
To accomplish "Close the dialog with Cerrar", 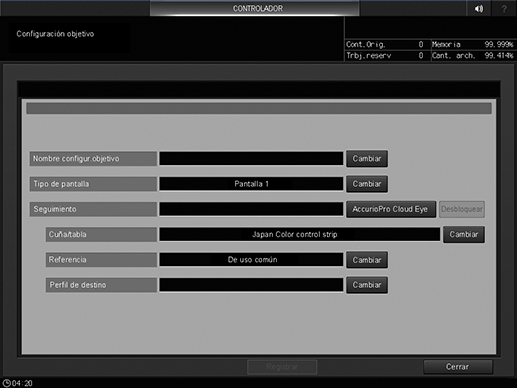I will click(x=458, y=367).
